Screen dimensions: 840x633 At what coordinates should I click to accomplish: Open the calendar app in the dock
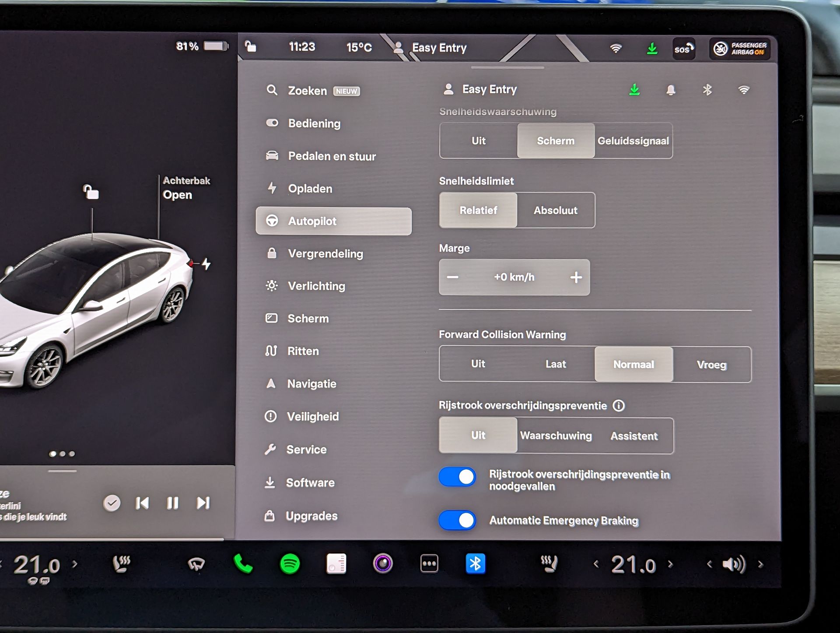(336, 564)
